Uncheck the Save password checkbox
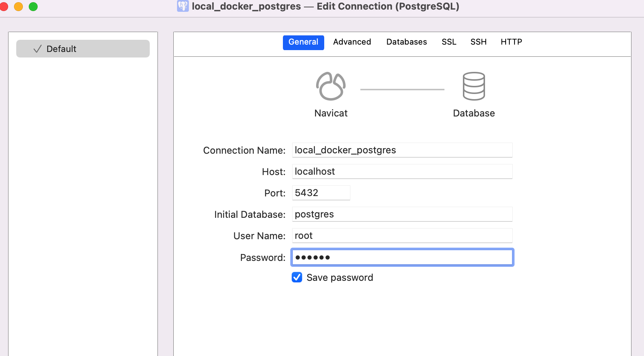 click(x=297, y=277)
